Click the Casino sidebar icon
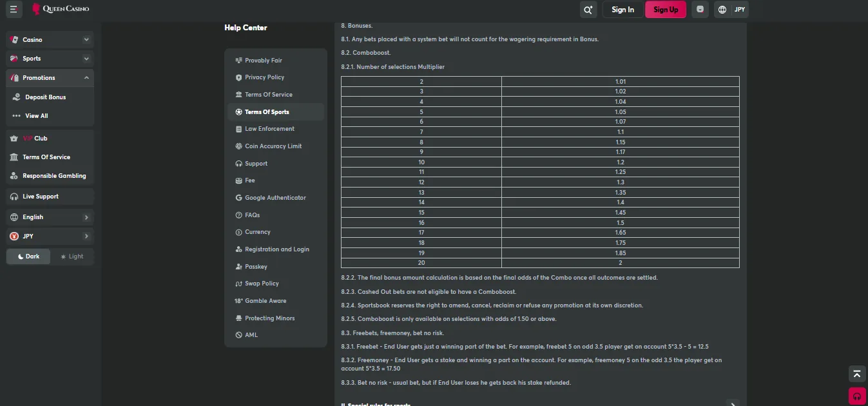 click(x=14, y=39)
